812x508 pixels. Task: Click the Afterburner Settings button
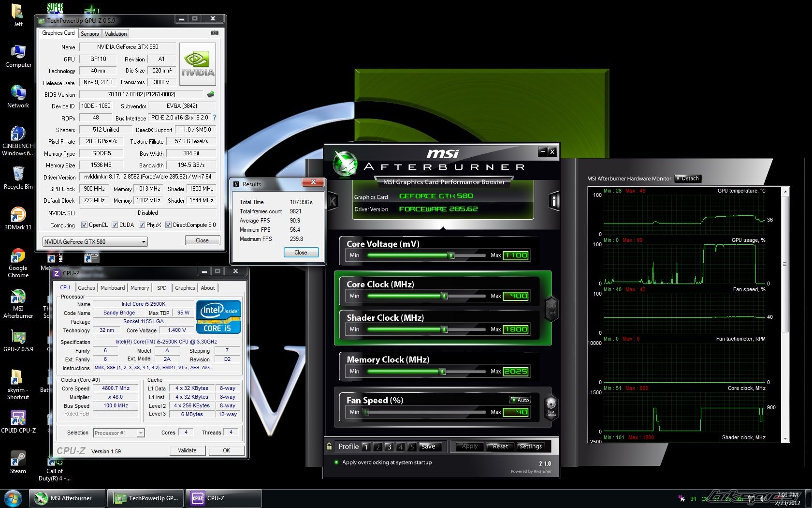point(530,447)
